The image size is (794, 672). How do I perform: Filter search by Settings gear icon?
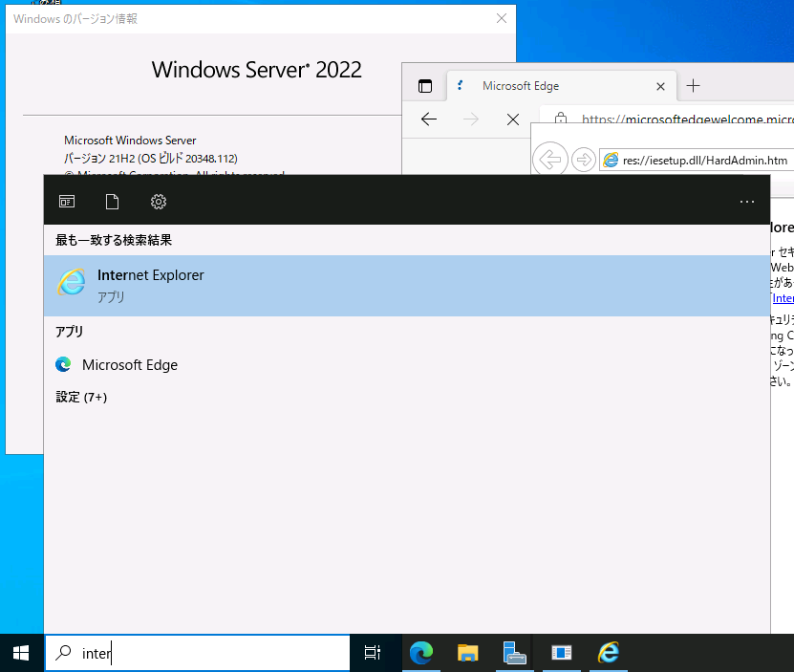(159, 202)
